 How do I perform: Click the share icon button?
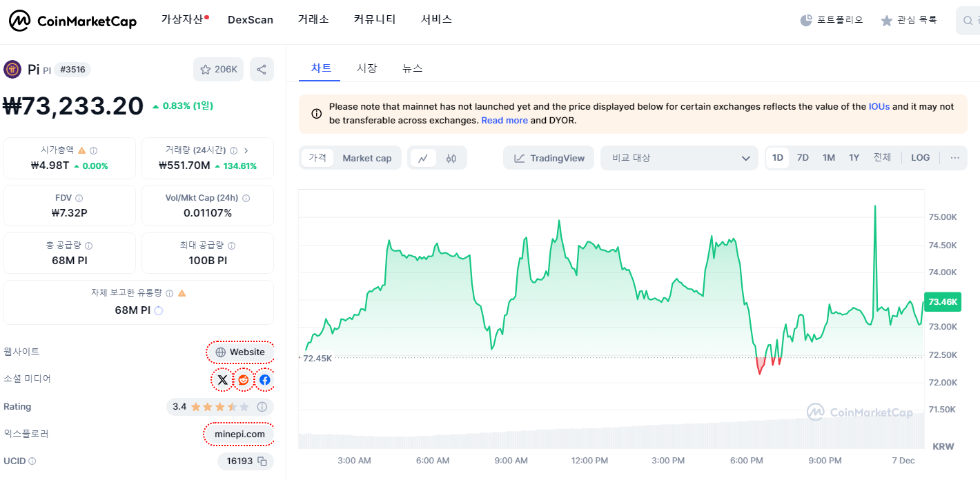[x=262, y=69]
